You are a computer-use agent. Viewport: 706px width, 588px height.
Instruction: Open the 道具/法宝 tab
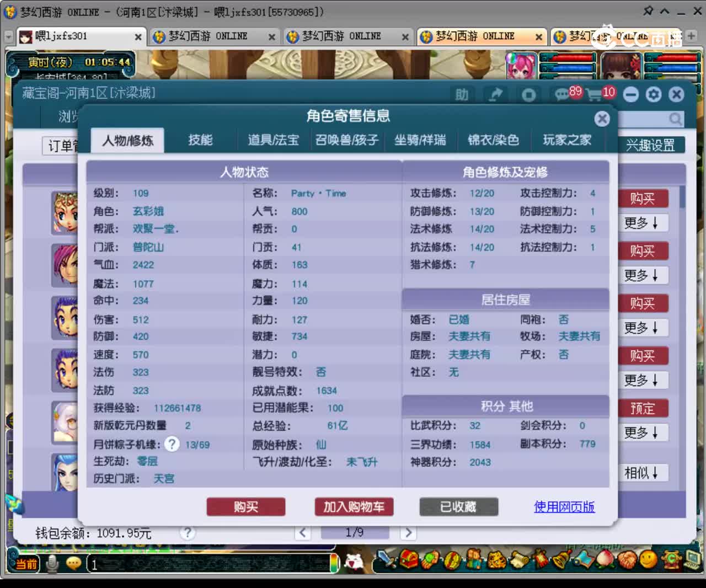pos(274,140)
